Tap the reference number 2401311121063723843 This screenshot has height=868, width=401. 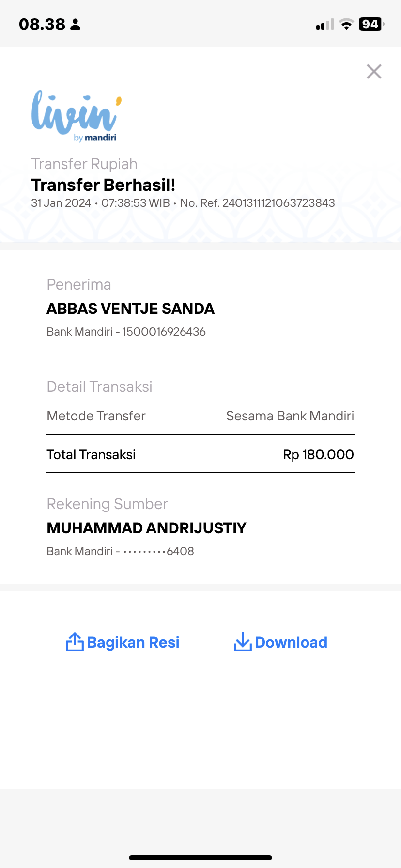coord(278,203)
